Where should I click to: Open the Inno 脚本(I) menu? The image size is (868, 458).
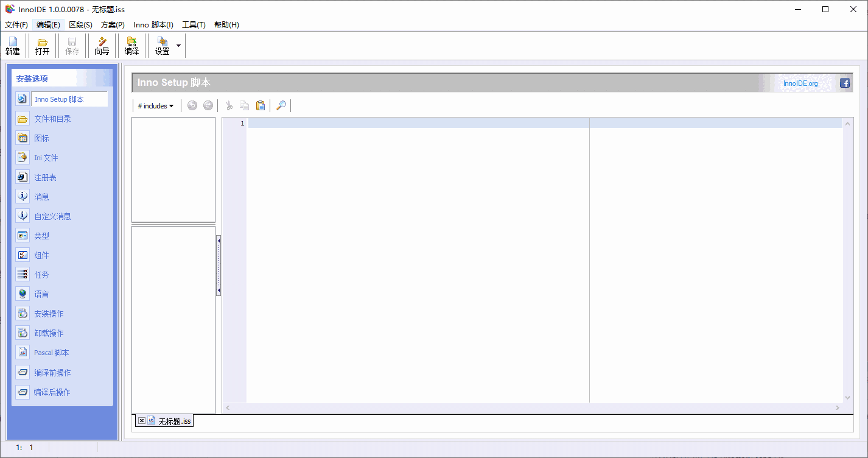point(154,24)
